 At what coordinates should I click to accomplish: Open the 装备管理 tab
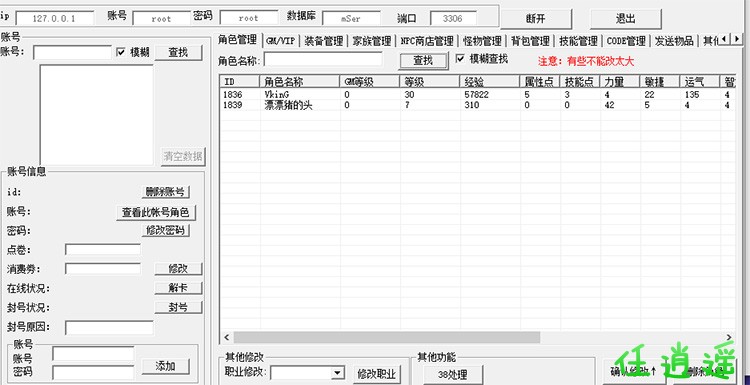click(324, 41)
